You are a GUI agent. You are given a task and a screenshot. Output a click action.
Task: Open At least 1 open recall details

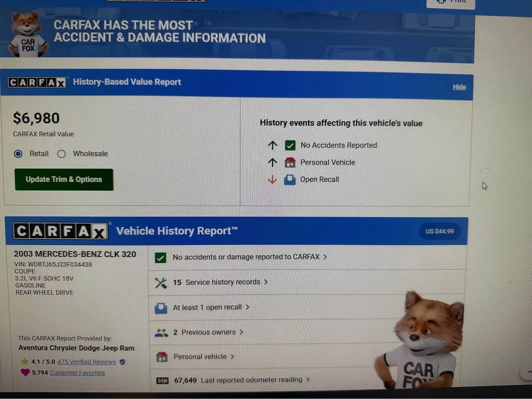[x=207, y=308]
